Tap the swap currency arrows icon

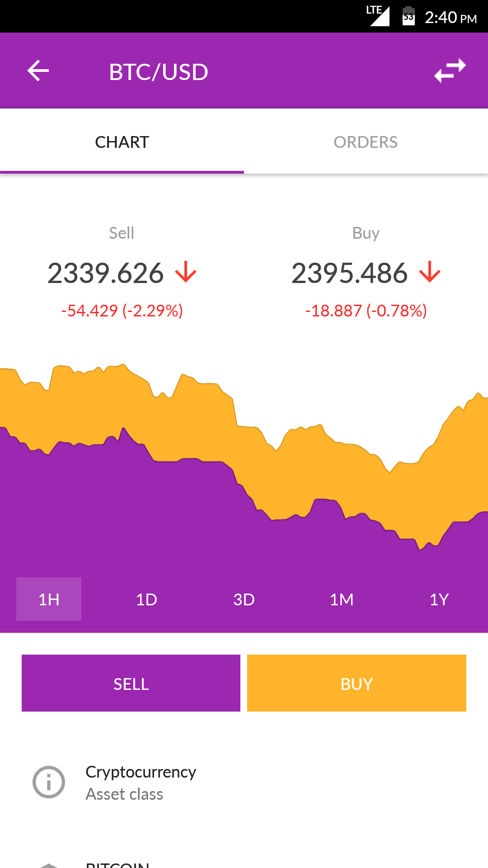point(450,71)
